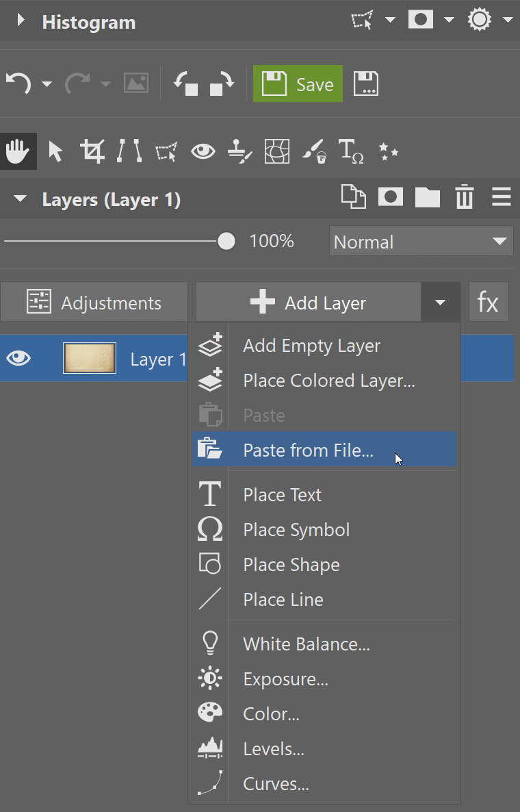
Task: Choose Curves adjustment from menu
Action: (276, 783)
